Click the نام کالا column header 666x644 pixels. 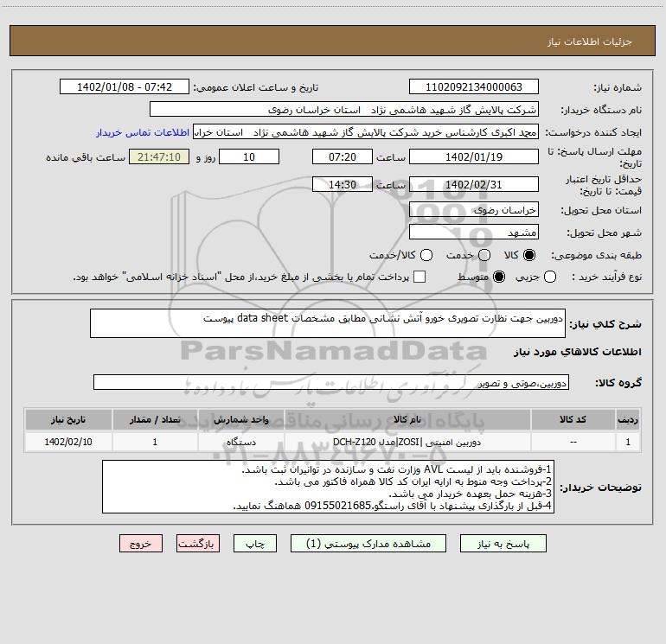(407, 419)
